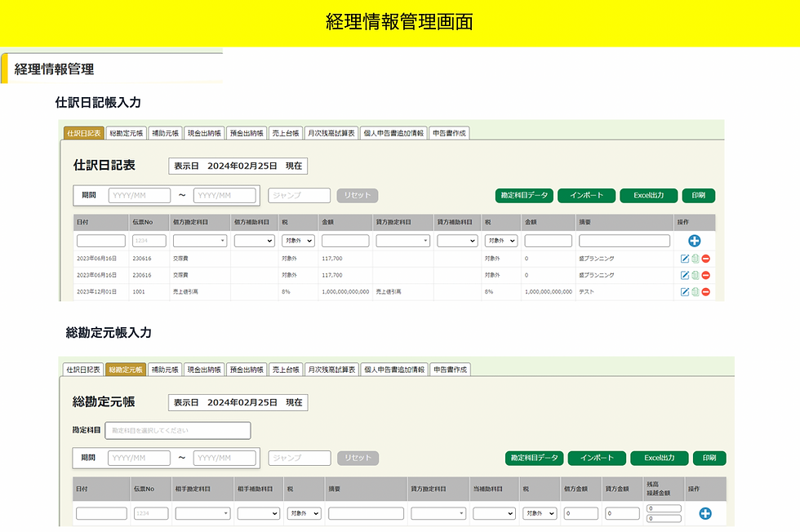
Task: Click Excel出力 button in 仕訳日記表 panel
Action: (x=648, y=195)
